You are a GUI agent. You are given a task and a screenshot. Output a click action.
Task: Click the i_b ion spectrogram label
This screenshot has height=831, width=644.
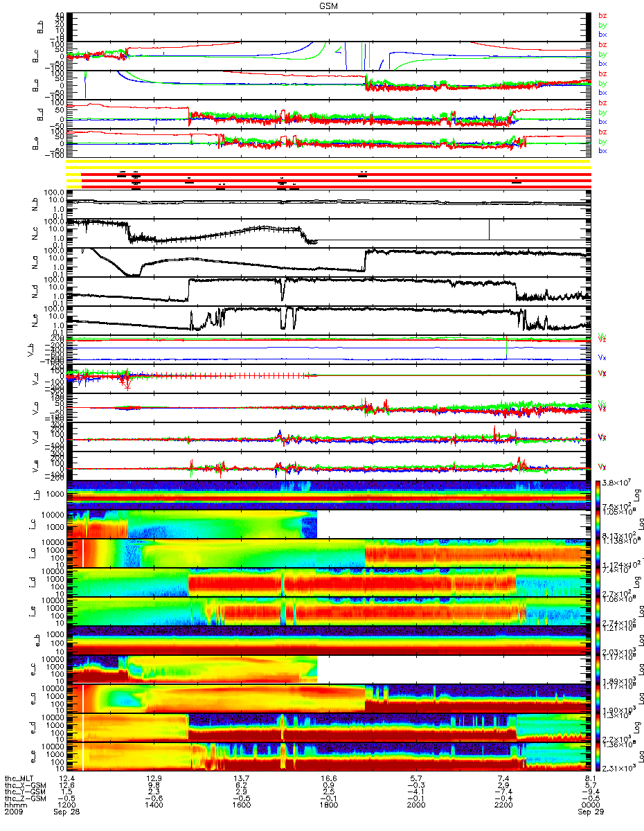pyautogui.click(x=35, y=495)
